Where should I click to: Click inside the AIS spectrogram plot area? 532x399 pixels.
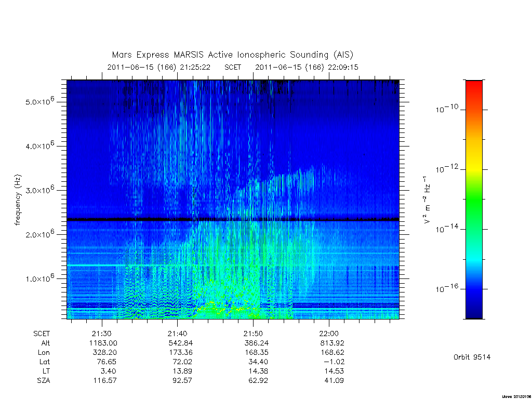[233, 199]
